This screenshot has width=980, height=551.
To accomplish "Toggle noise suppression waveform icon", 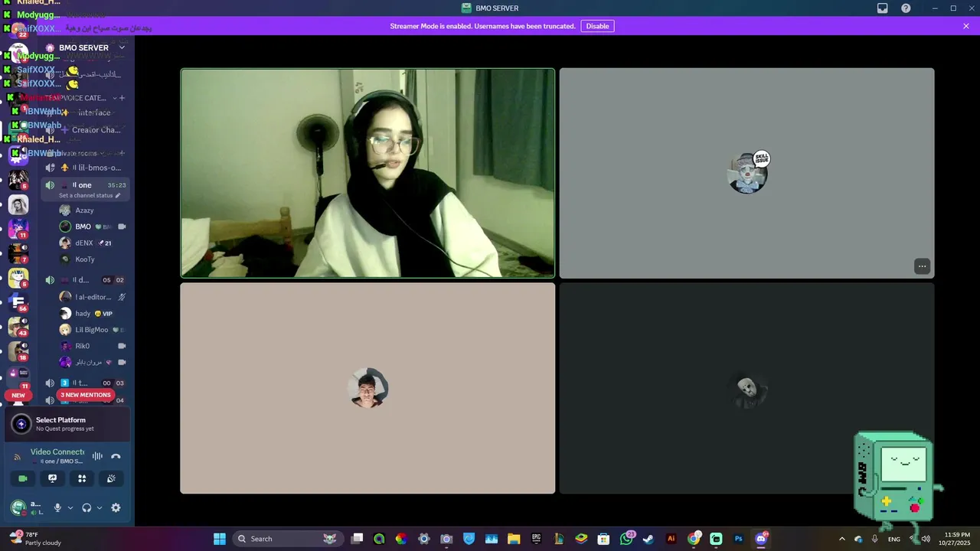I will 97,456.
